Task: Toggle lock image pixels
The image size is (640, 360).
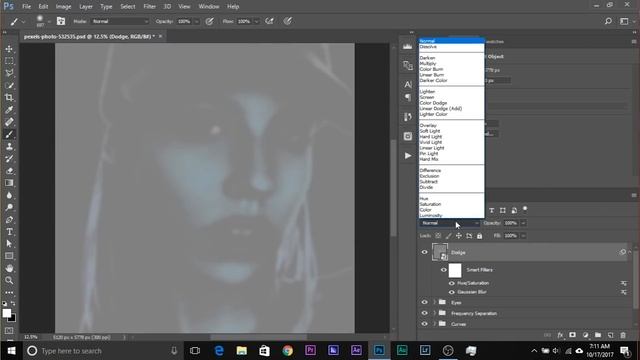Action: 449,236
